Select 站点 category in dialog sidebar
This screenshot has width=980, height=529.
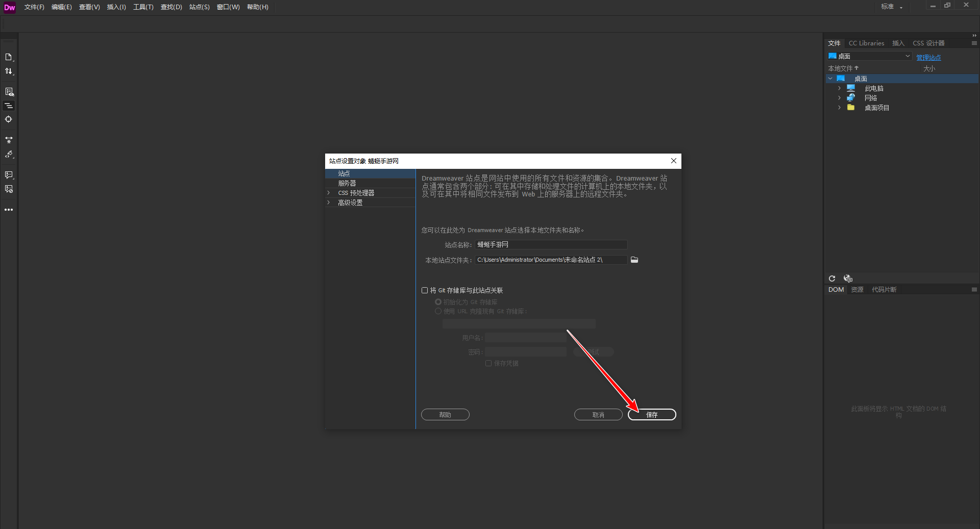pyautogui.click(x=370, y=173)
